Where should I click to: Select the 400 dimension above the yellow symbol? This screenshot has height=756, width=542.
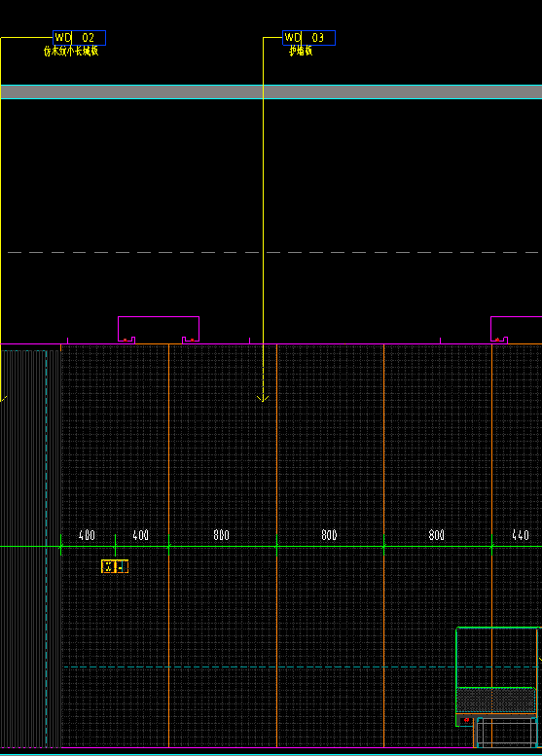[x=141, y=535]
